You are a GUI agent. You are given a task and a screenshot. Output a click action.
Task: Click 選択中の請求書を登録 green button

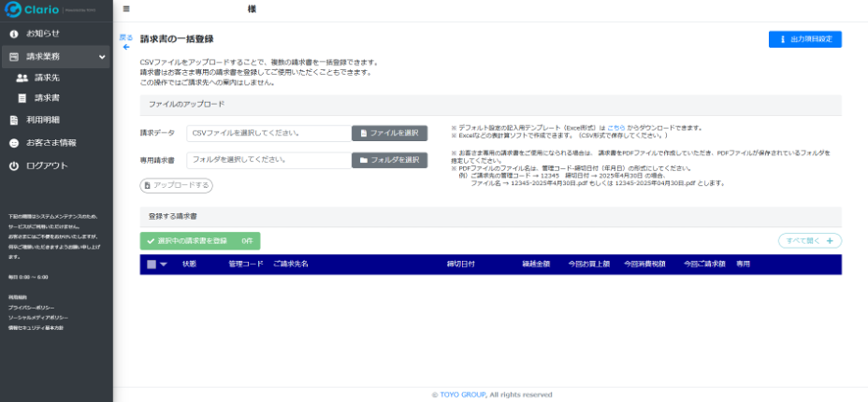tap(200, 241)
